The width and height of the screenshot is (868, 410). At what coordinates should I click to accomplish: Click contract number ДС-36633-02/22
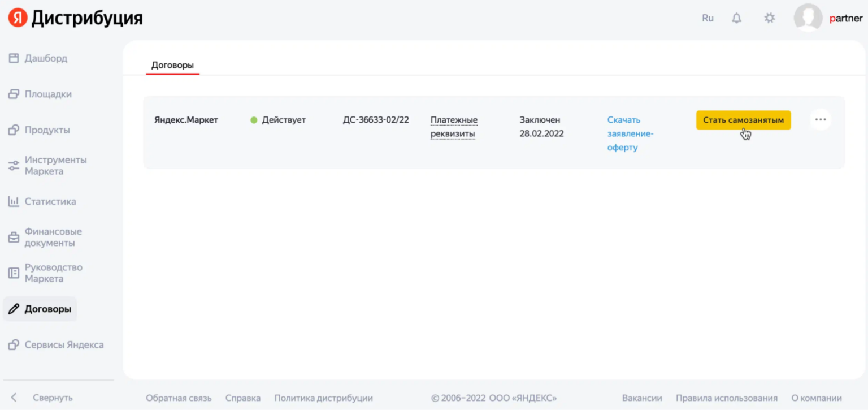coord(376,120)
